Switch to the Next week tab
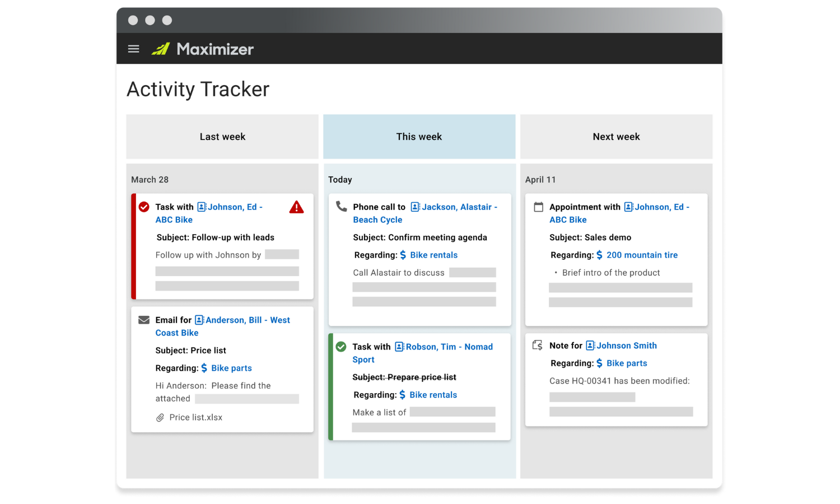The image size is (840, 504). click(616, 136)
